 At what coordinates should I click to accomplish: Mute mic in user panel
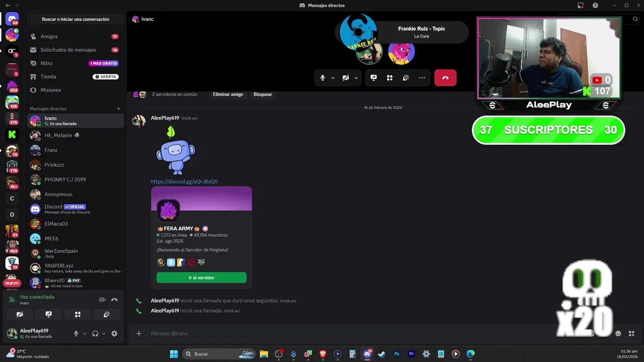tap(76, 333)
